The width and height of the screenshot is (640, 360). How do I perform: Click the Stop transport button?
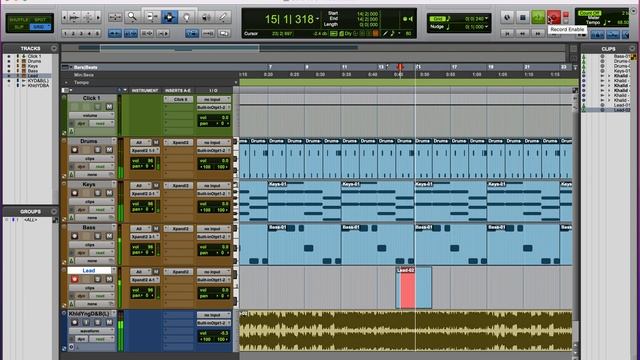[x=522, y=17]
